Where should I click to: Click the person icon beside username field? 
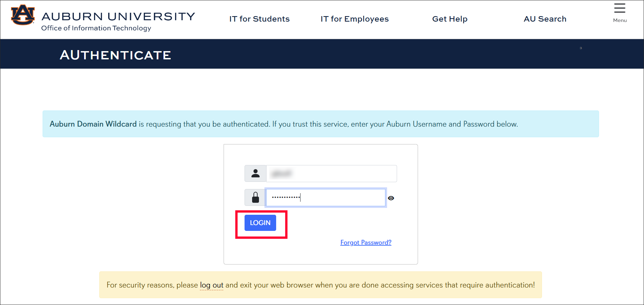(255, 173)
